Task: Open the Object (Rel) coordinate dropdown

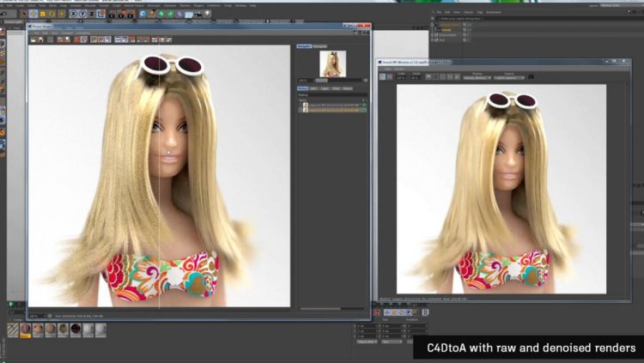Action: click(367, 342)
